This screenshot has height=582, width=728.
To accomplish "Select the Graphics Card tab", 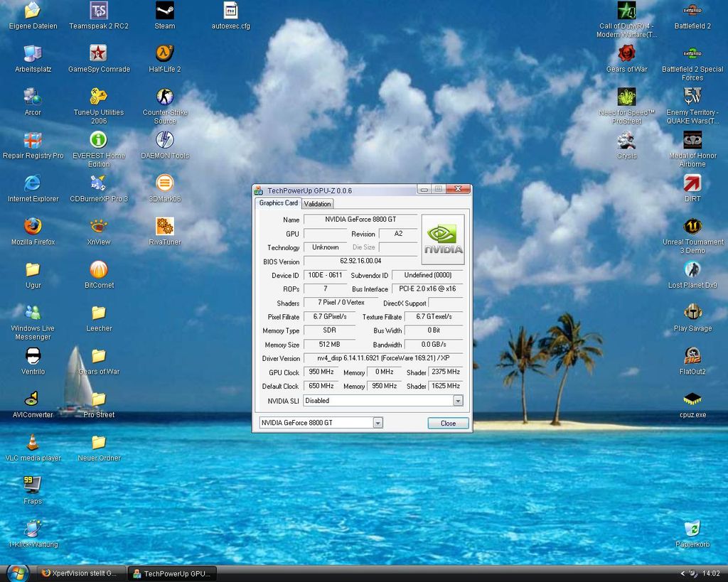I will tap(278, 203).
